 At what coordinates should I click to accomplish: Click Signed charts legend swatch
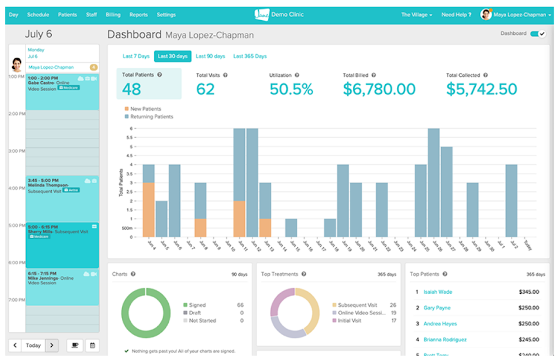185,305
